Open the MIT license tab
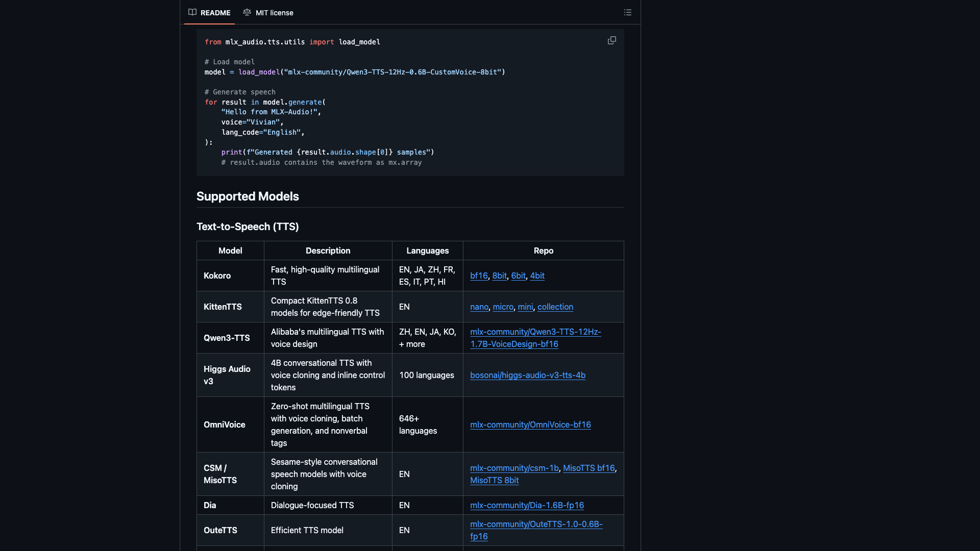The height and width of the screenshot is (551, 980). point(268,12)
